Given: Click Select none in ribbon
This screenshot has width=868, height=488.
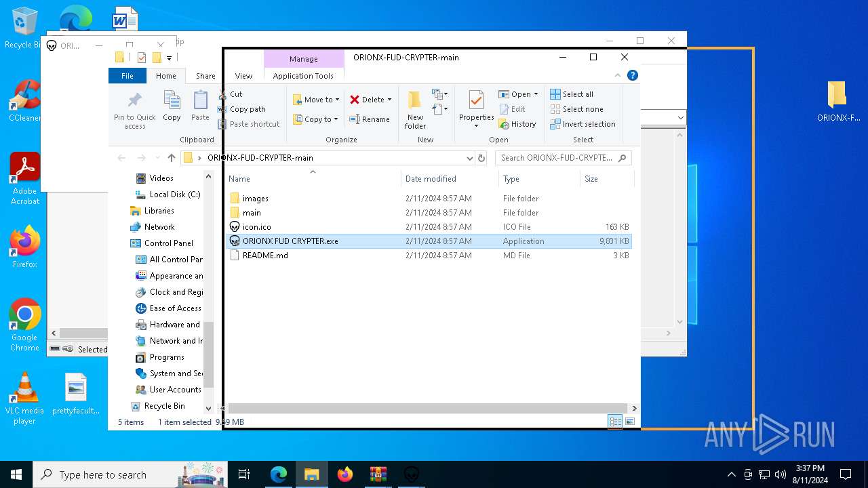Looking at the screenshot, I should (576, 109).
